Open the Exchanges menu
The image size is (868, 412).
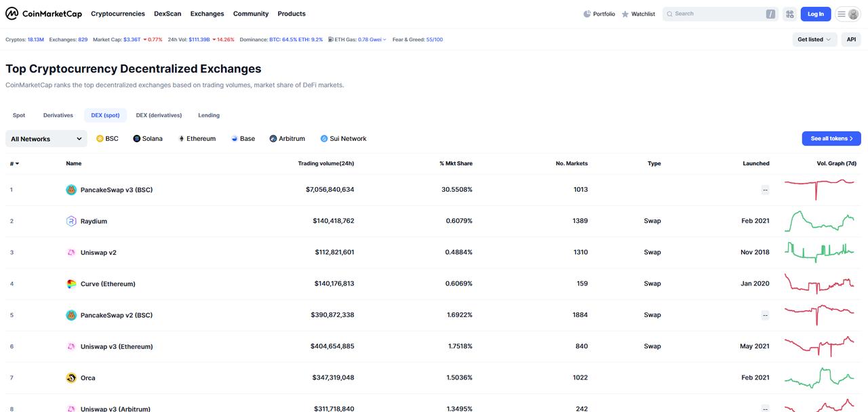207,14
